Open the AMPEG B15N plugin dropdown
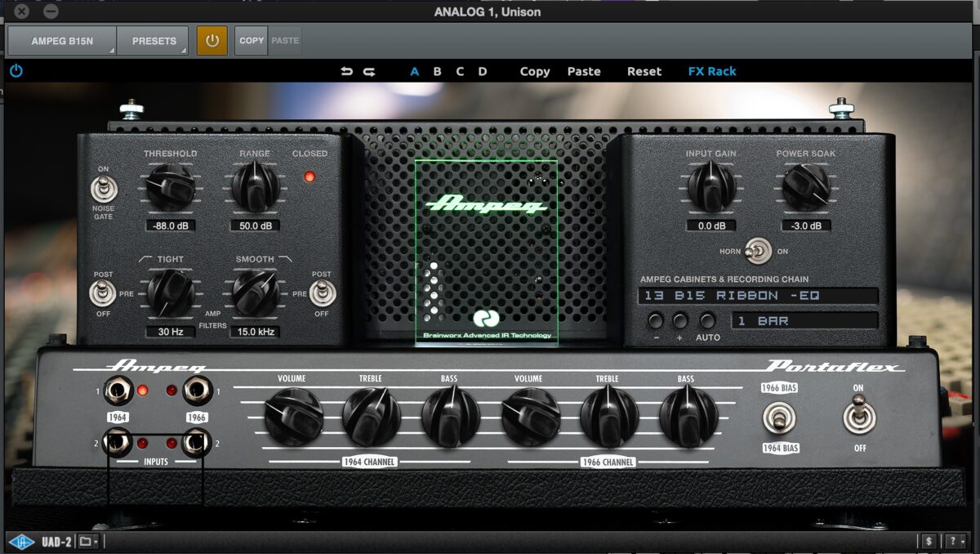Screen dimensions: 980x554 point(62,41)
